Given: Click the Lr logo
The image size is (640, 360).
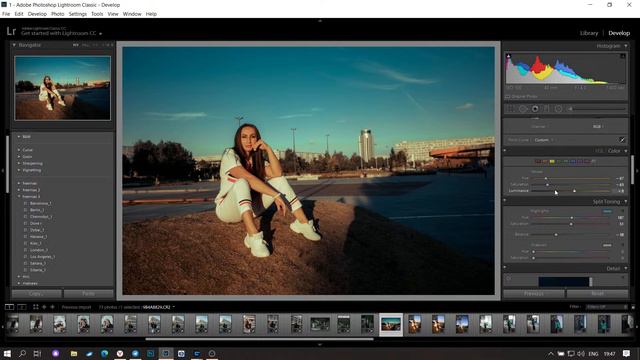Looking at the screenshot, I should (11, 31).
